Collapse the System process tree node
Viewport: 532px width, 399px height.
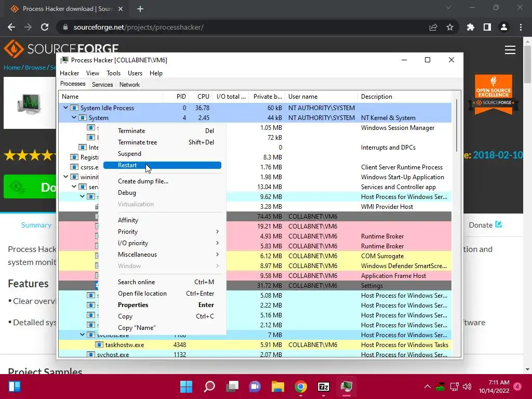(x=74, y=117)
